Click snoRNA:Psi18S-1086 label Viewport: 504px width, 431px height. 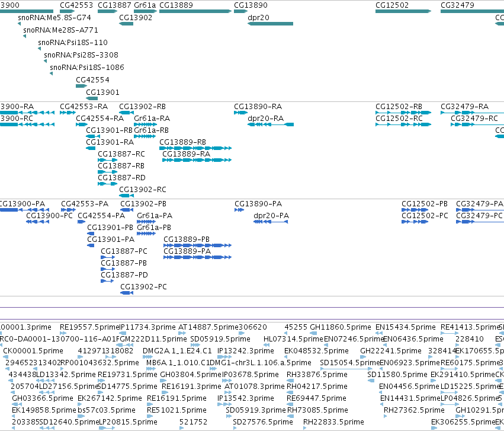pyautogui.click(x=87, y=68)
